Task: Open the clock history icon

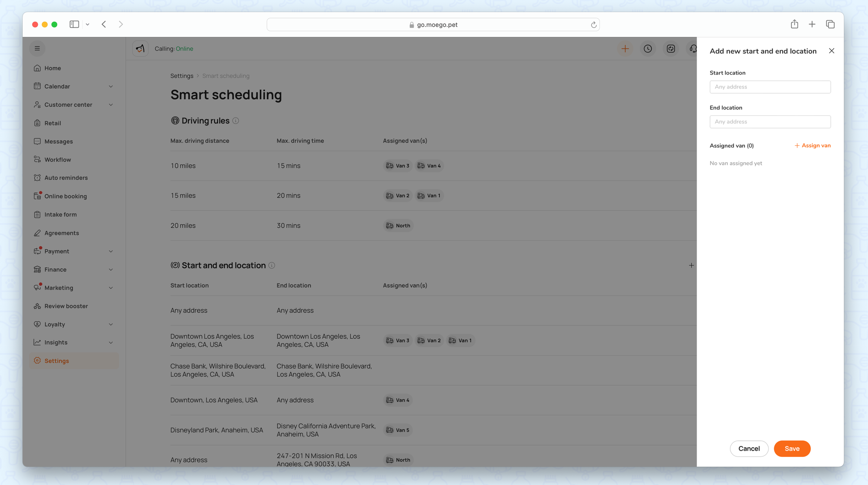Action: point(648,49)
